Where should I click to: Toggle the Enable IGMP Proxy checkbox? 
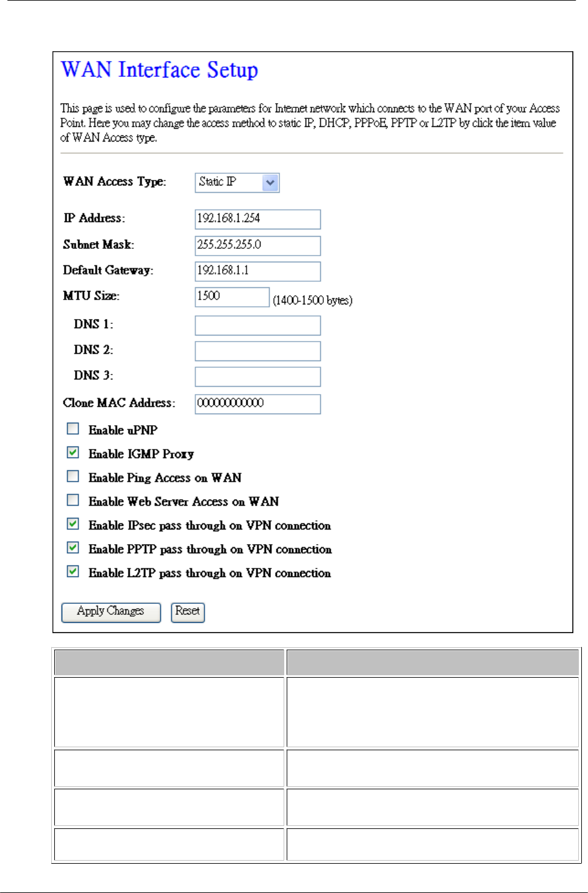pyautogui.click(x=73, y=453)
